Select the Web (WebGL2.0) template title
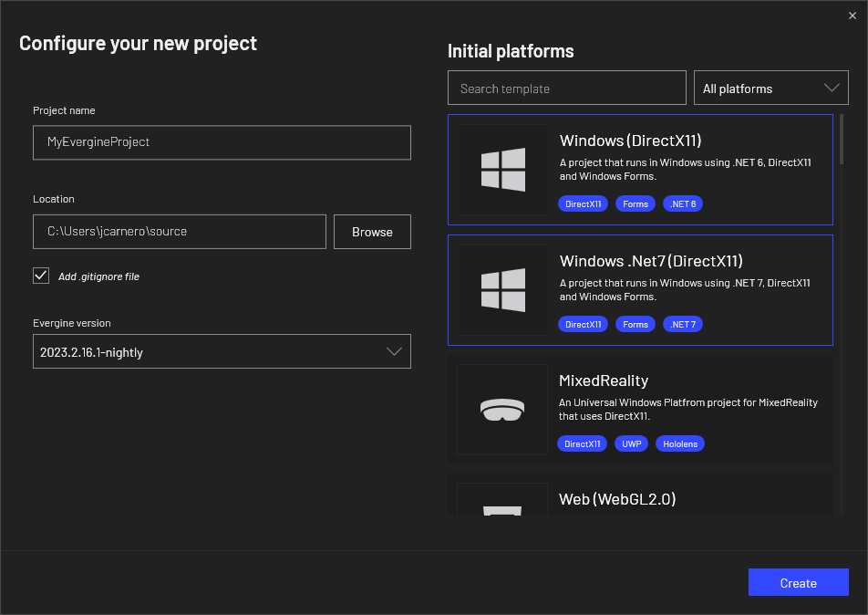 coord(617,499)
